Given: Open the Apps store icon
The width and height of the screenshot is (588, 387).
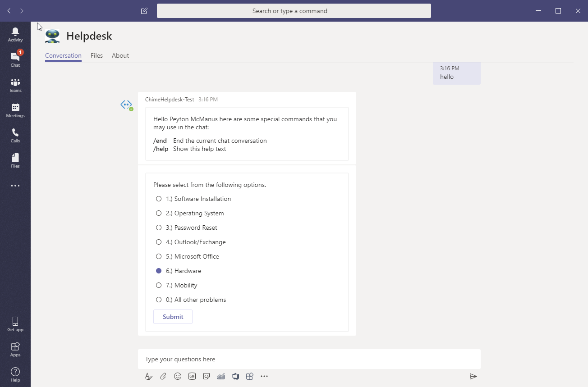Looking at the screenshot, I should [x=15, y=349].
